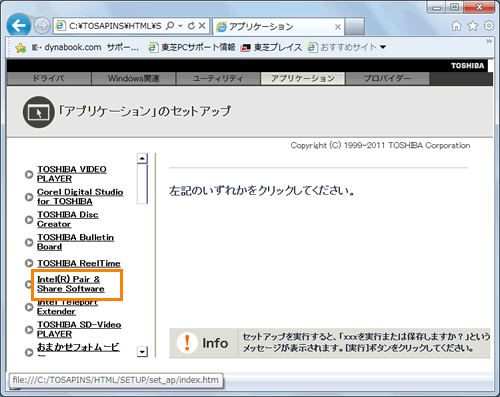
Task: Close the アプリケーション browser tab
Action: click(x=338, y=27)
